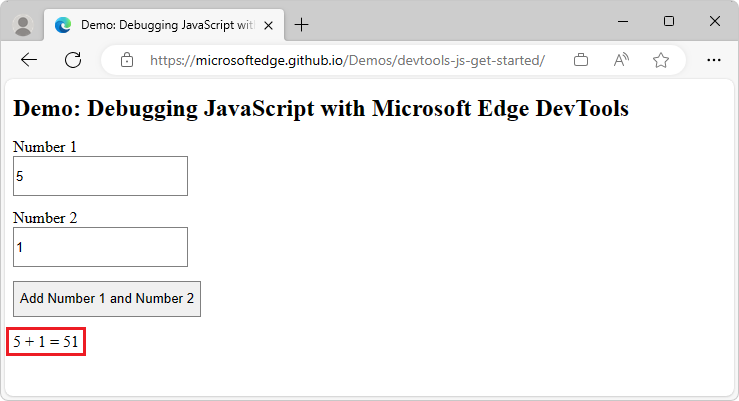Add this page to favorites

point(661,60)
